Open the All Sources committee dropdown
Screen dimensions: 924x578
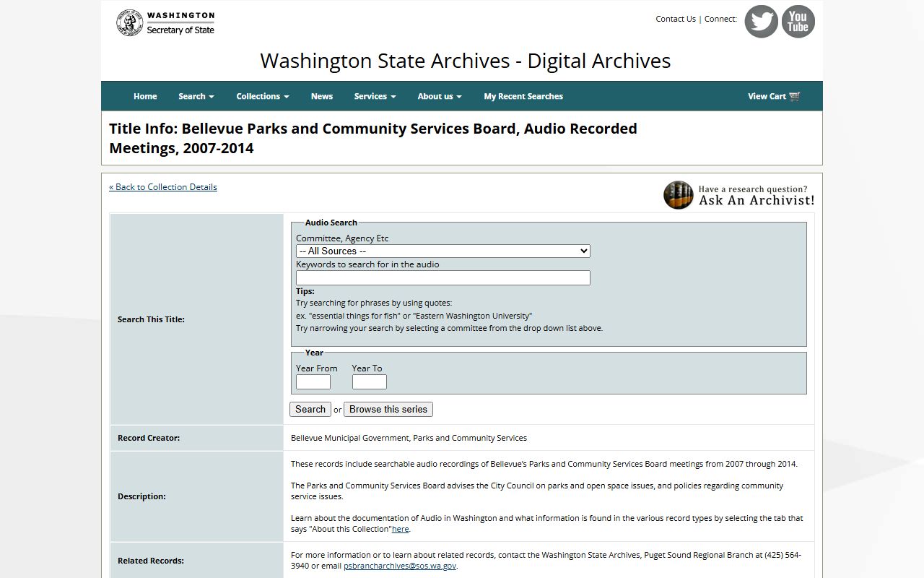coord(443,251)
